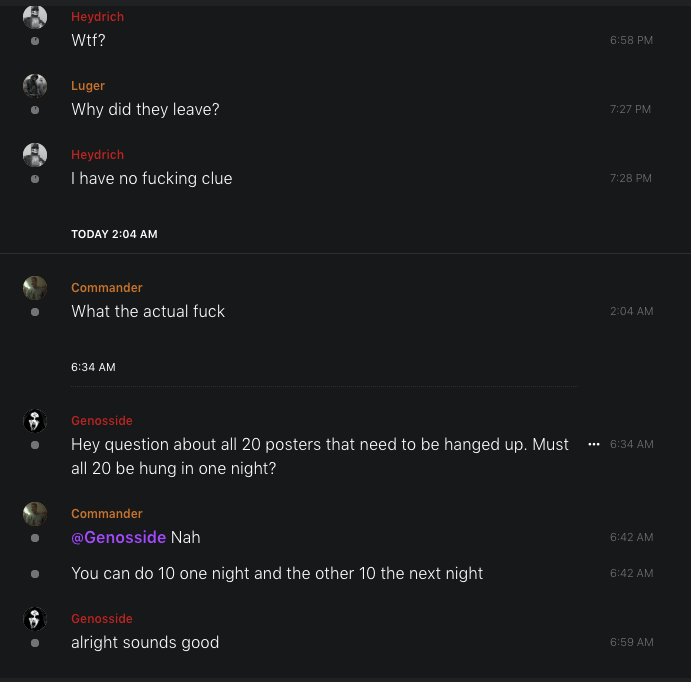
Task: Click Genosside's avatar above the posters question
Action: [x=35, y=421]
